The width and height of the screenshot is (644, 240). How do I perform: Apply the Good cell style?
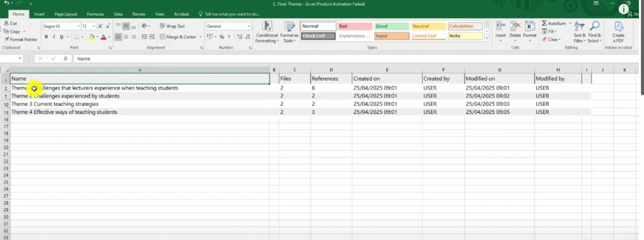(391, 26)
